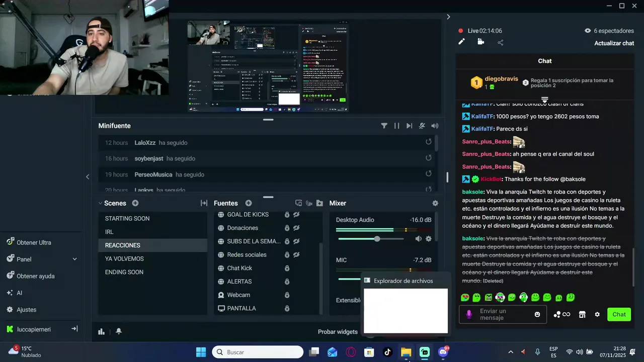Screen dimensions: 644x362
Task: Open the Desktop Audio settings gear
Action: coord(429,239)
